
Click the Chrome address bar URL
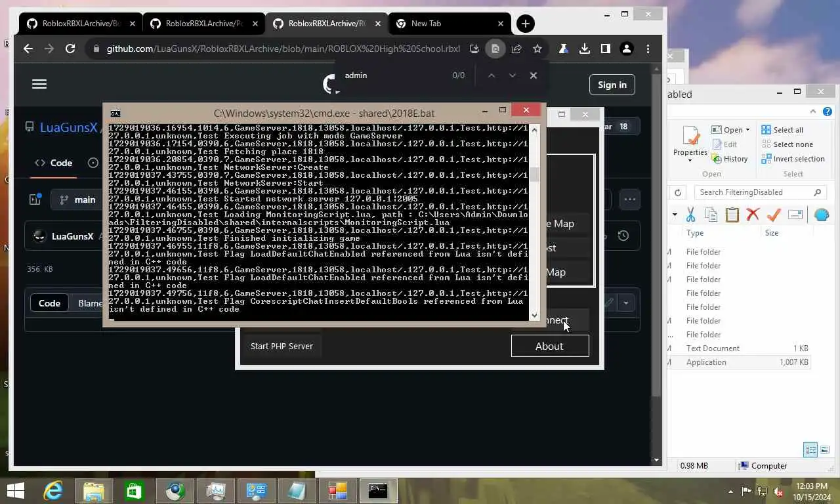coord(283,49)
